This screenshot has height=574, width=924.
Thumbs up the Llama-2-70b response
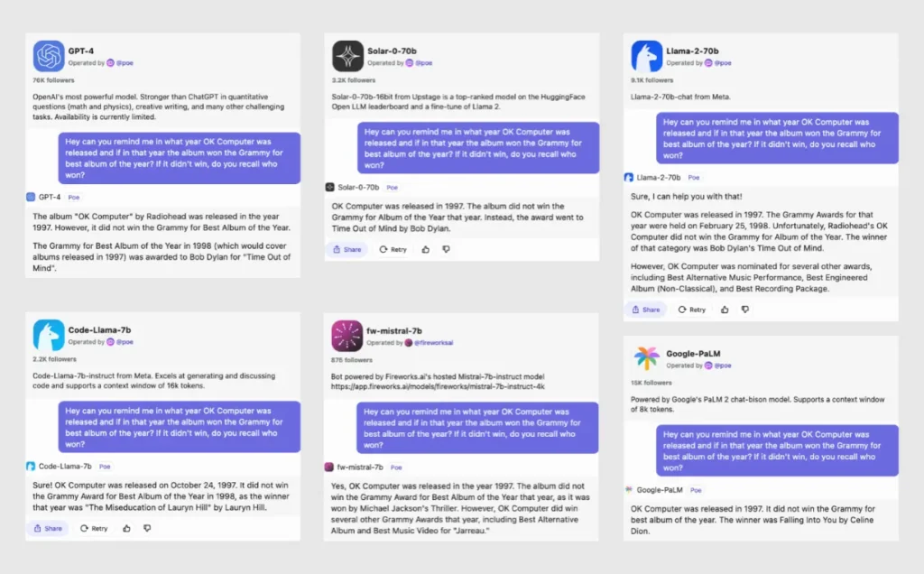click(725, 310)
